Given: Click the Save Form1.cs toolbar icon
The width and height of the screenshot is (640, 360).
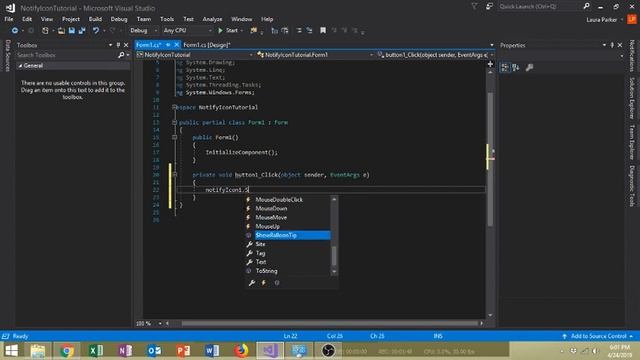Looking at the screenshot, I should 72,31.
